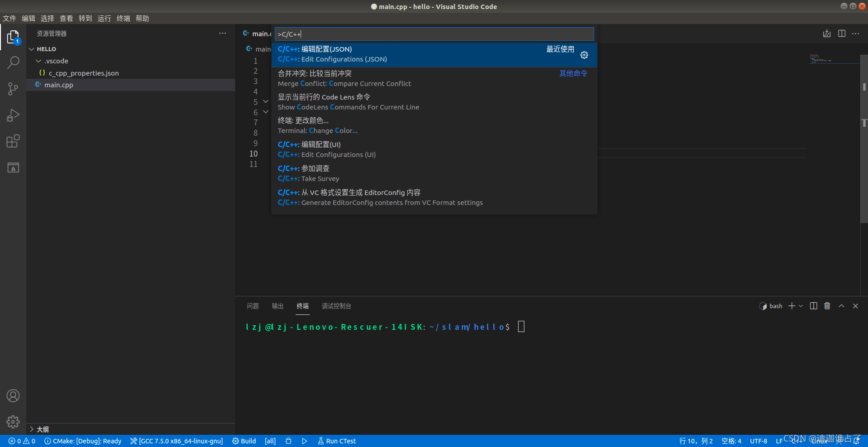The height and width of the screenshot is (447, 868).
Task: Click the command palette input field
Action: pos(434,34)
